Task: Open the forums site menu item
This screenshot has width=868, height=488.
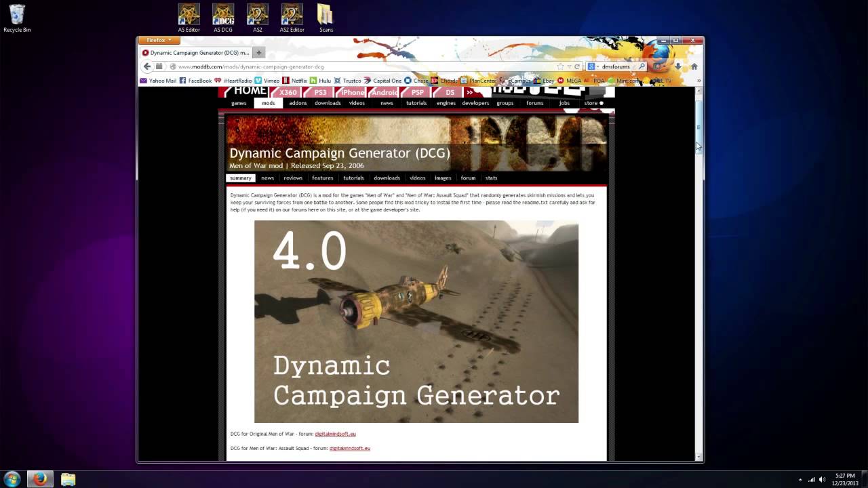Action: 535,103
